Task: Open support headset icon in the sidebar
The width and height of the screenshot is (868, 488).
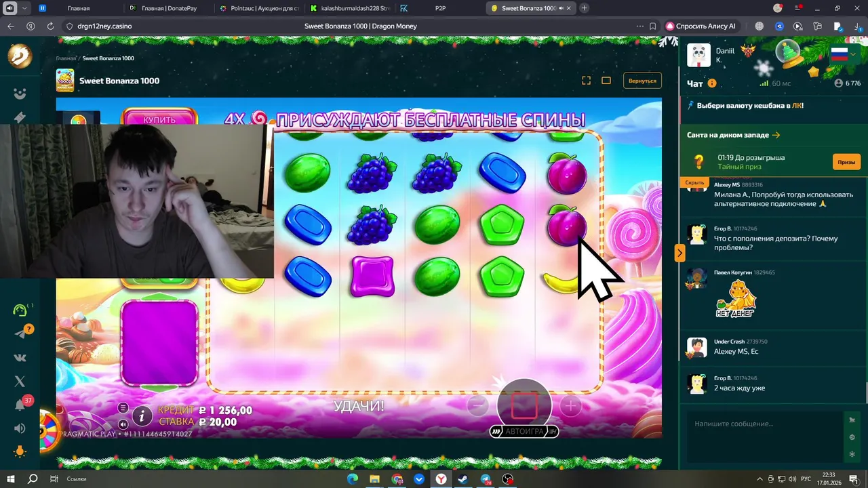Action: pyautogui.click(x=20, y=310)
